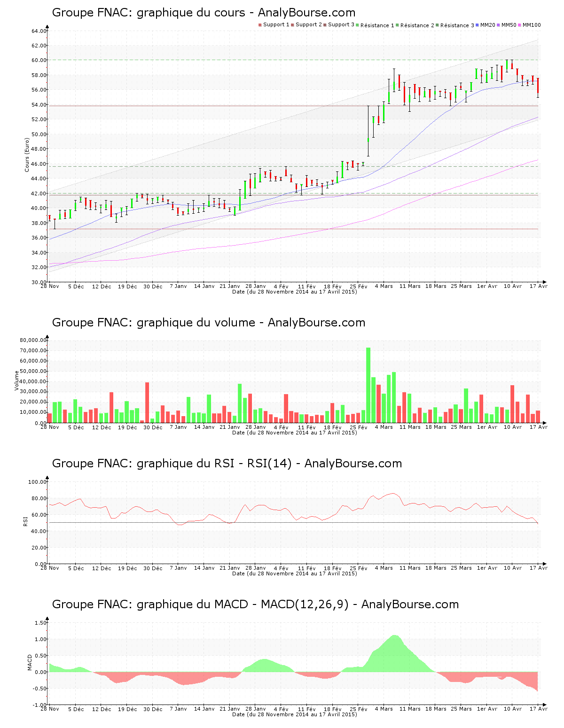This screenshot has height=728, width=564.
Task: Click the 46.00 value on price axis
Action: (39, 164)
